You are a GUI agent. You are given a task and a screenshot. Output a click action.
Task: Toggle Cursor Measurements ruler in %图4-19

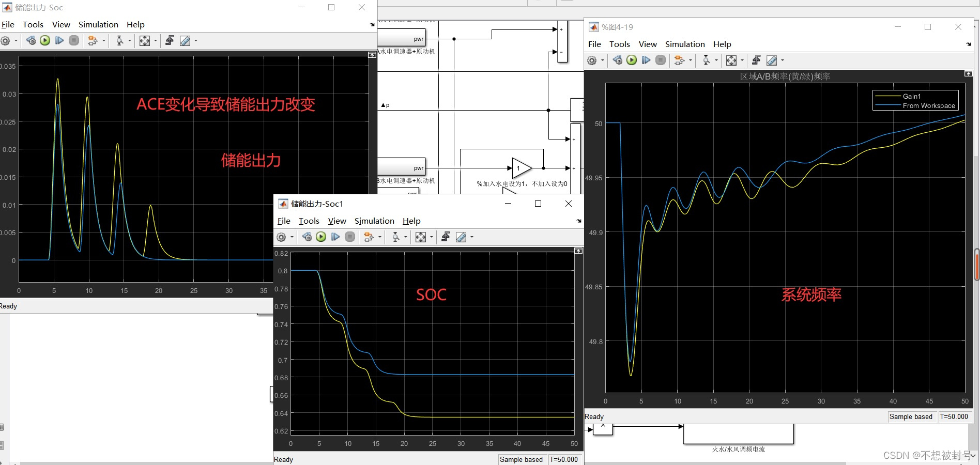tap(772, 60)
